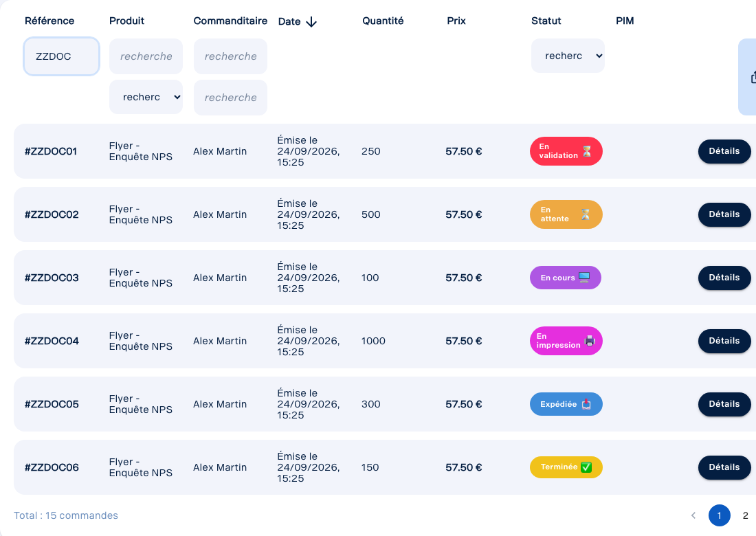Click the Produit column header
Screen dimensions: 756x536
tap(127, 21)
